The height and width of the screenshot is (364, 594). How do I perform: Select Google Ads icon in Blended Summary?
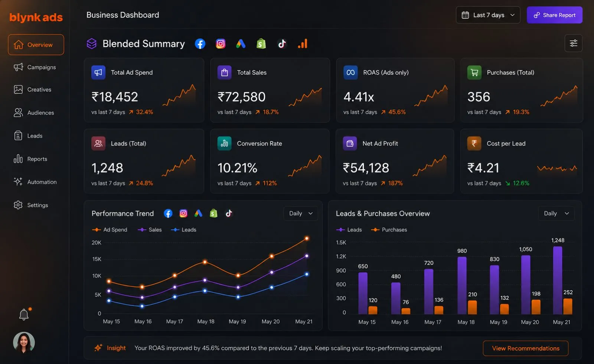(241, 44)
